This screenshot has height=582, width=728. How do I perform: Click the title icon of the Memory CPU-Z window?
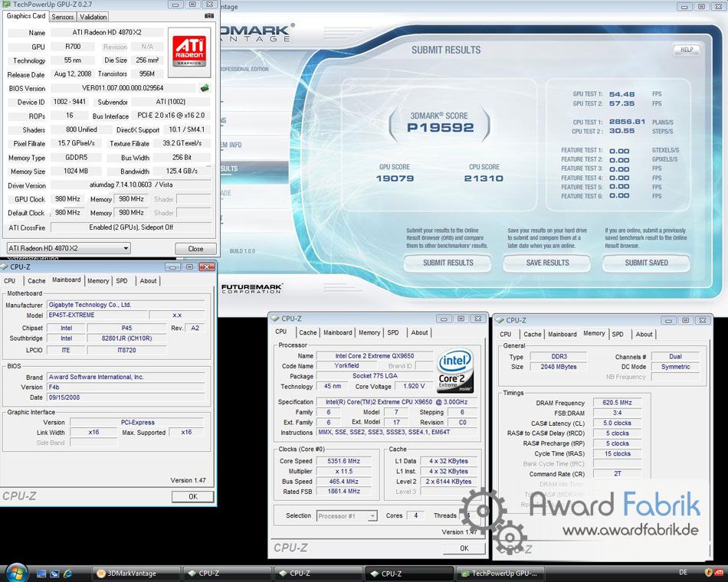click(500, 320)
